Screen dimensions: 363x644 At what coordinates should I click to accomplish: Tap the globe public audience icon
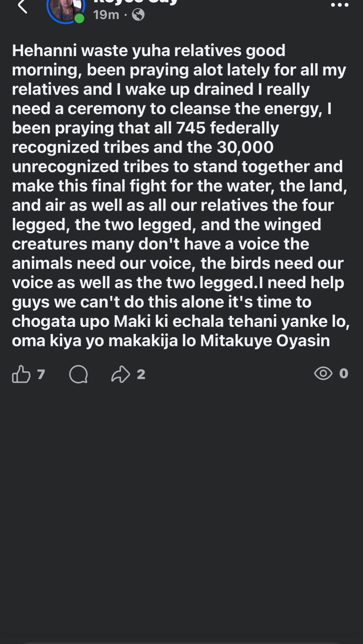138,14
